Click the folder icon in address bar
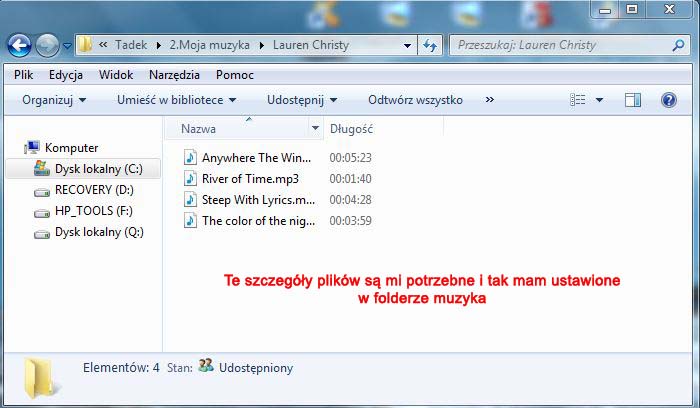 [85, 45]
